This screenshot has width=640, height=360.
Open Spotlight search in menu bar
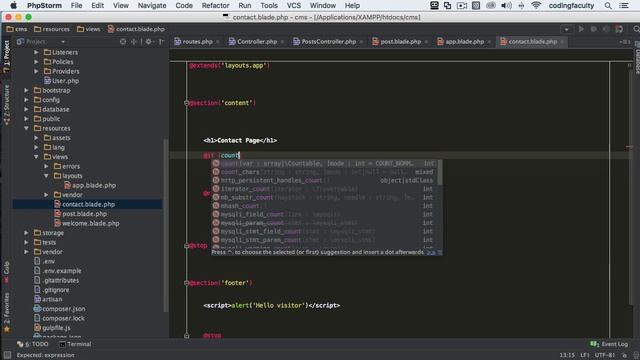pos(608,5)
